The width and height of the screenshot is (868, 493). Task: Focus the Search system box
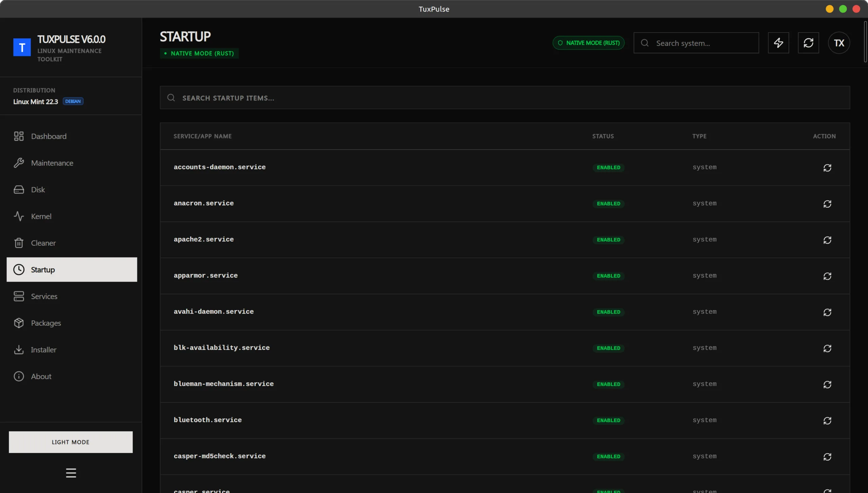(x=702, y=43)
